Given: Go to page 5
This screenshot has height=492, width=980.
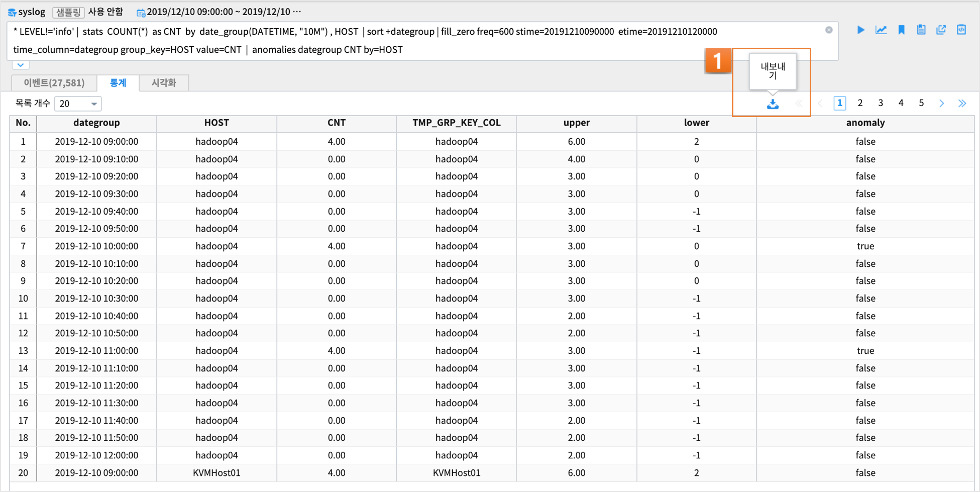Looking at the screenshot, I should (921, 103).
